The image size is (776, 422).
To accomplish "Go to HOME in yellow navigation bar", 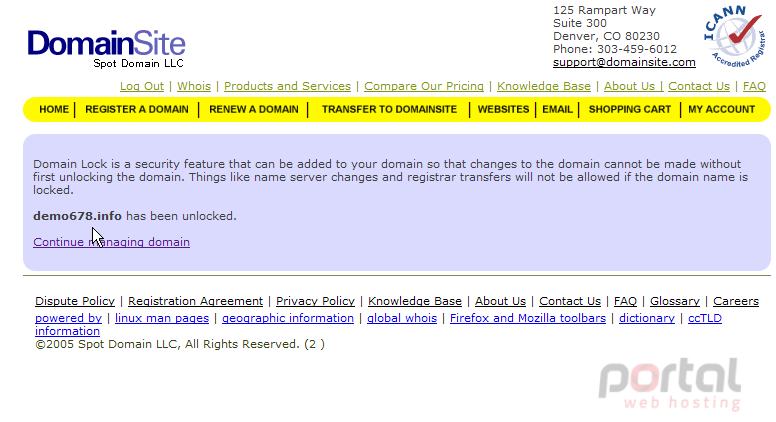I will 54,109.
